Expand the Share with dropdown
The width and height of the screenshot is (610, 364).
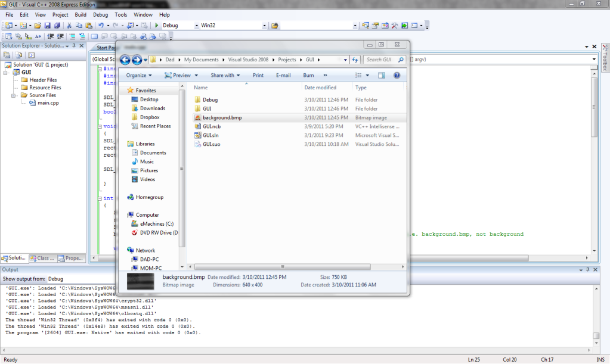click(225, 76)
